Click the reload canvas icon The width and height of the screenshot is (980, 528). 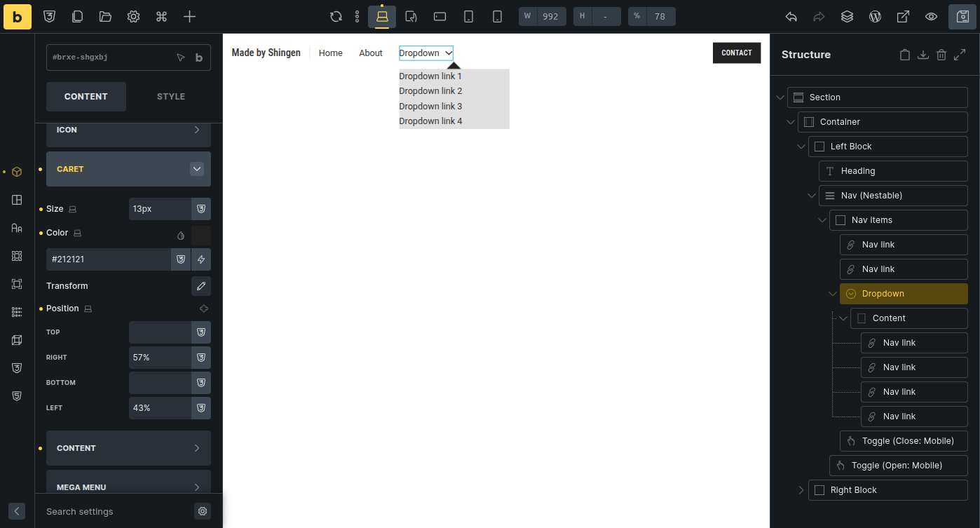(x=336, y=17)
